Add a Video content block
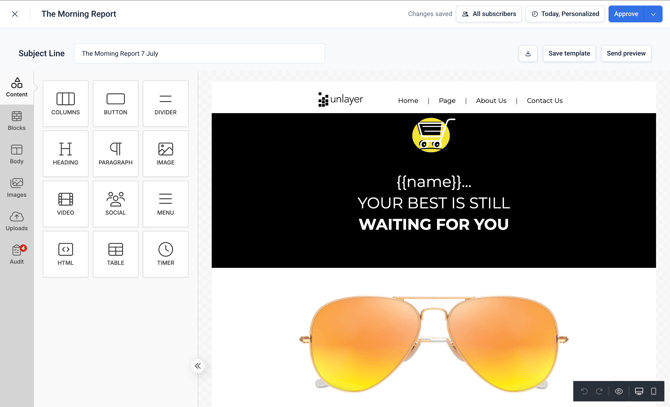The image size is (670, 407). (x=65, y=204)
